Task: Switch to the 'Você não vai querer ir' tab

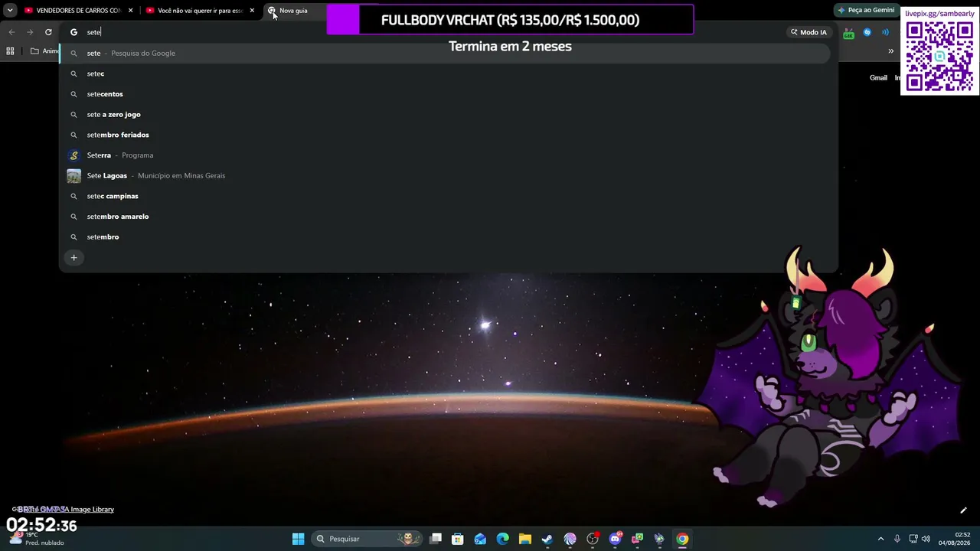Action: tap(200, 11)
